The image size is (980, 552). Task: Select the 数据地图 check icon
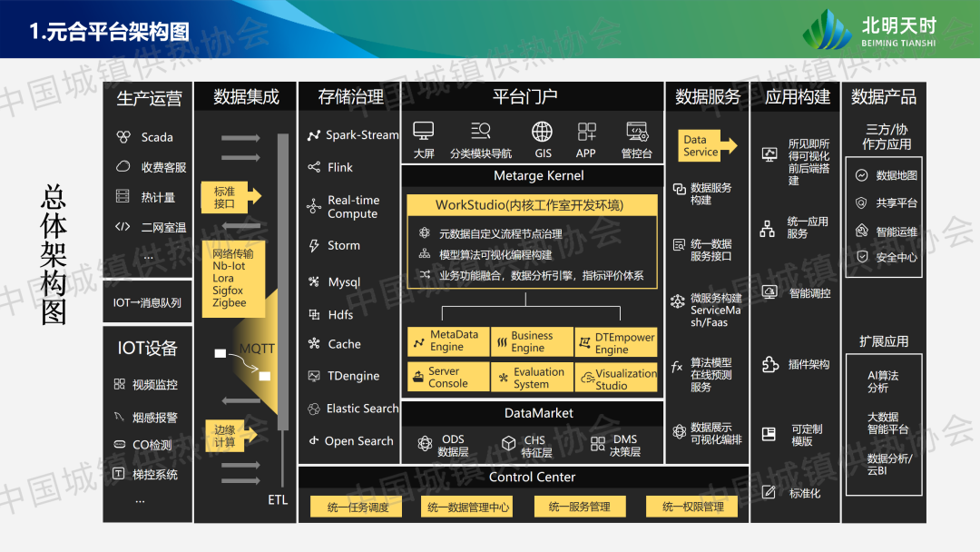[x=861, y=175]
